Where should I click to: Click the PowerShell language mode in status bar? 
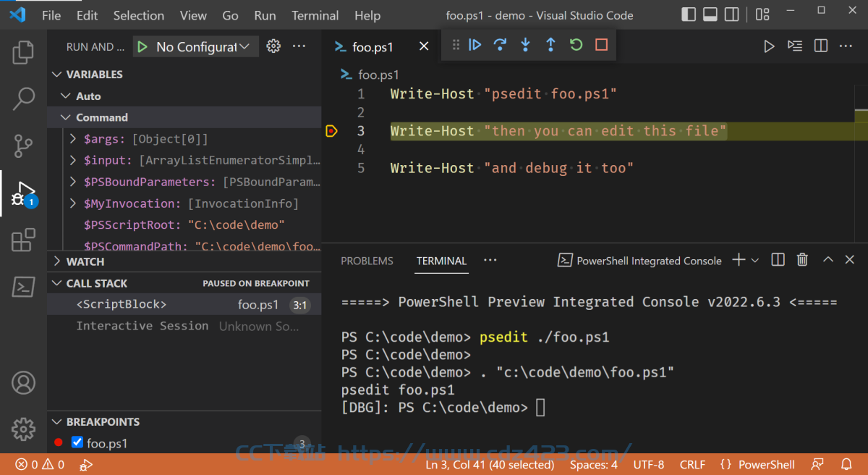(757, 465)
